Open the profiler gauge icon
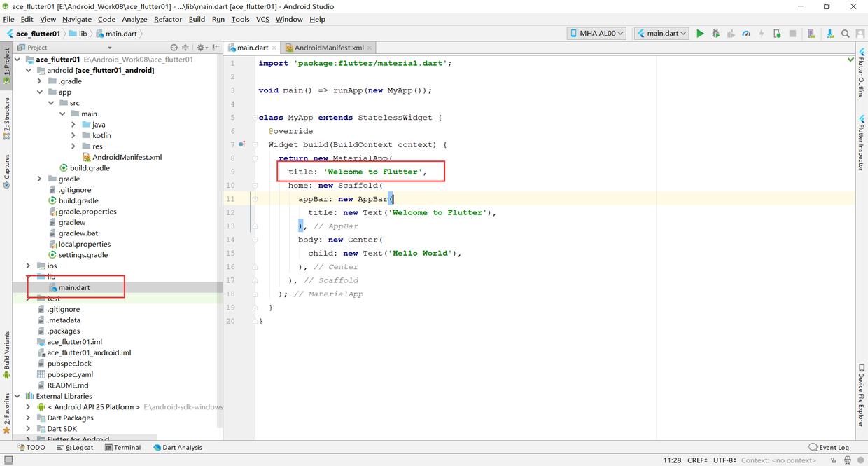This screenshot has width=868, height=466. click(x=746, y=33)
